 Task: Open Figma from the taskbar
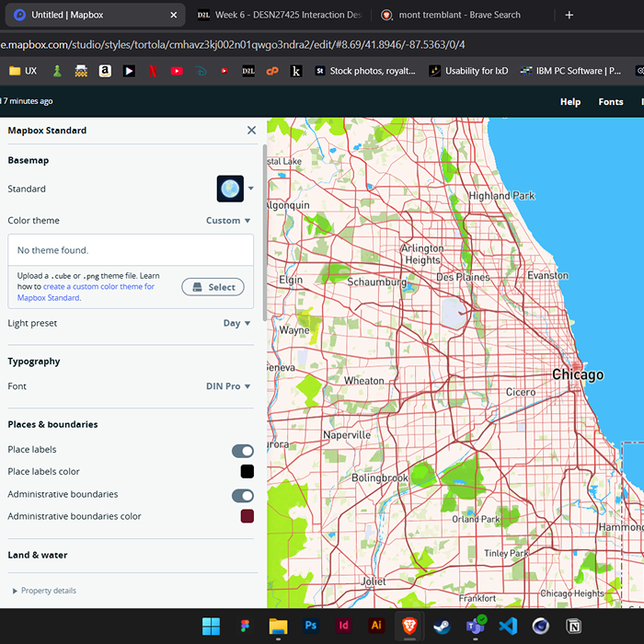[x=245, y=627]
